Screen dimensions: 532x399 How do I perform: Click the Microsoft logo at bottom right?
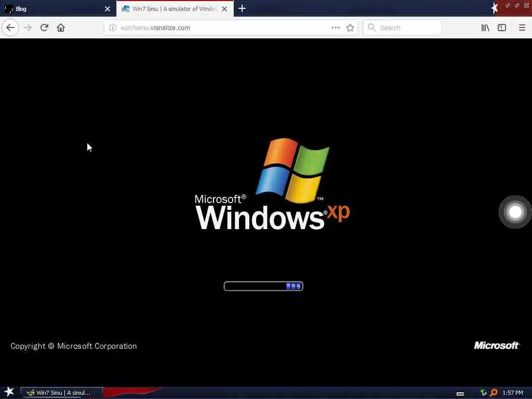(x=496, y=345)
